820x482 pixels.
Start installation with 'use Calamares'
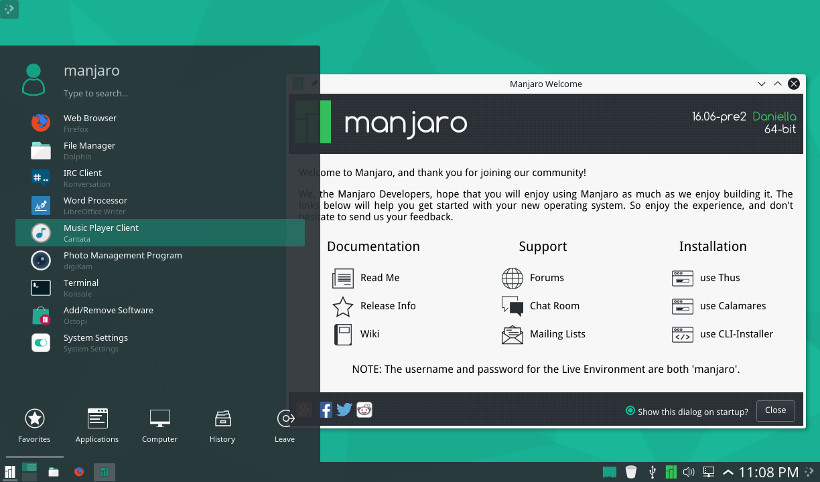click(719, 306)
